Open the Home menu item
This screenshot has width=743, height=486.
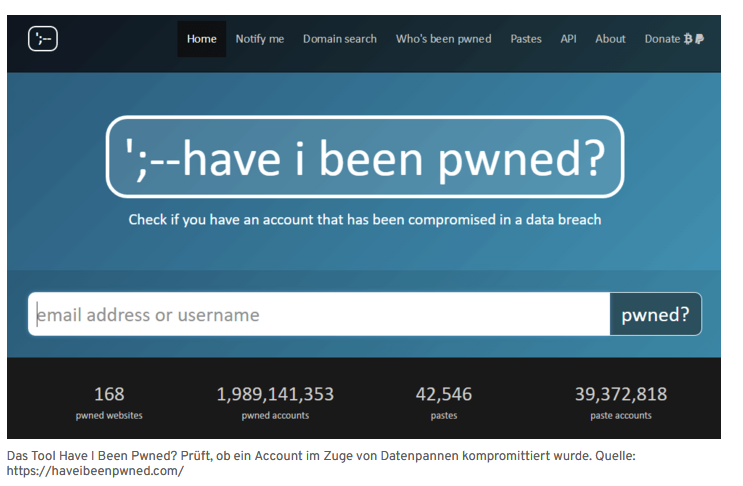pyautogui.click(x=201, y=39)
